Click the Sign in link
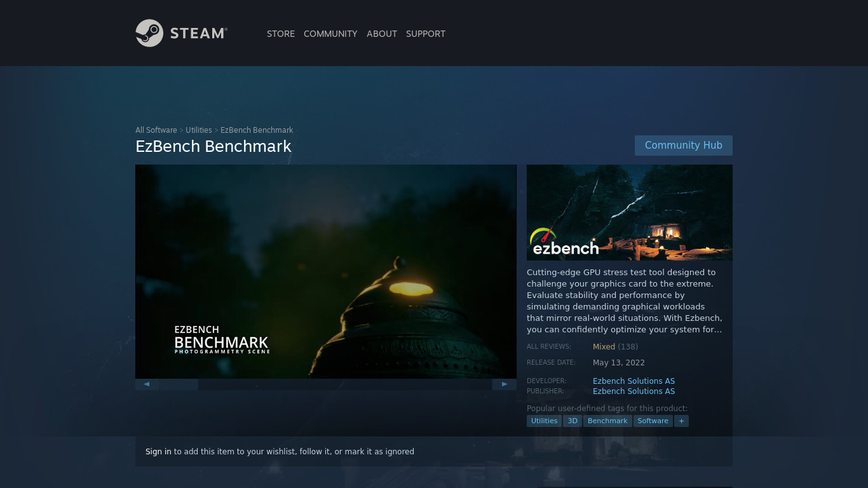The height and width of the screenshot is (488, 868). (x=158, y=452)
